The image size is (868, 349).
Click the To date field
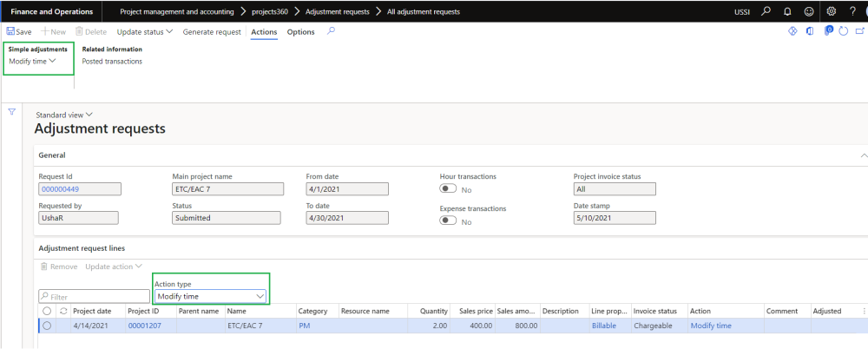347,218
